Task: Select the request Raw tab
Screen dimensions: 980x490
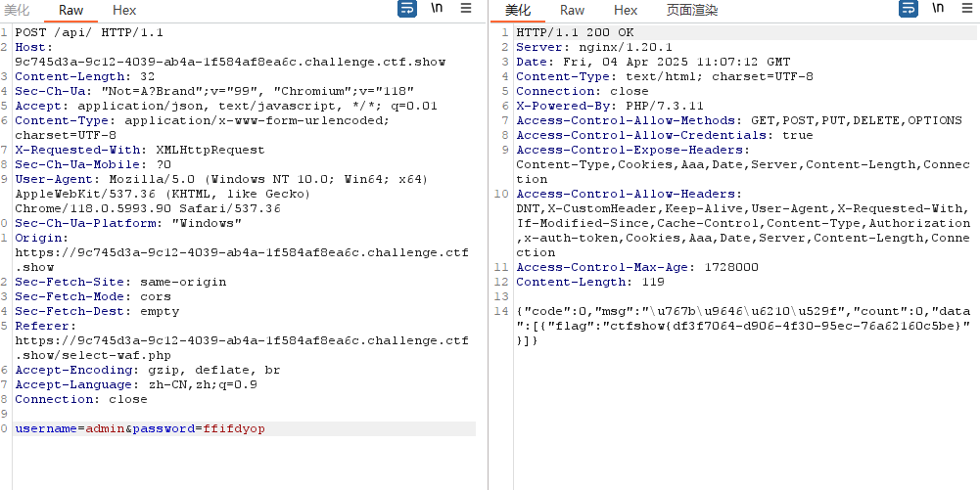Action: [71, 10]
